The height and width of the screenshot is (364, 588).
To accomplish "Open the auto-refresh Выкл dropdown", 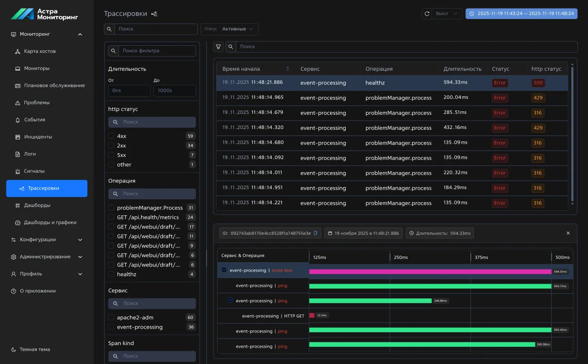I will (x=447, y=14).
